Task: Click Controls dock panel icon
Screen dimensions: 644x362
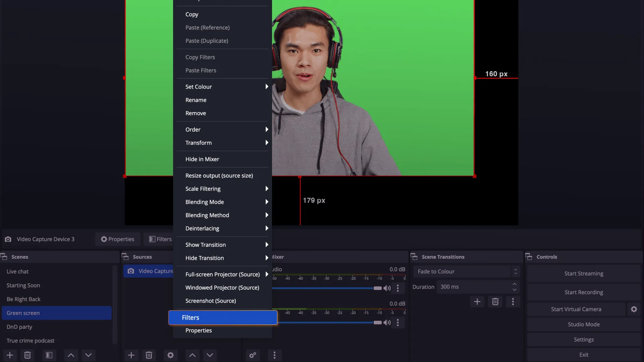Action: [x=529, y=257]
